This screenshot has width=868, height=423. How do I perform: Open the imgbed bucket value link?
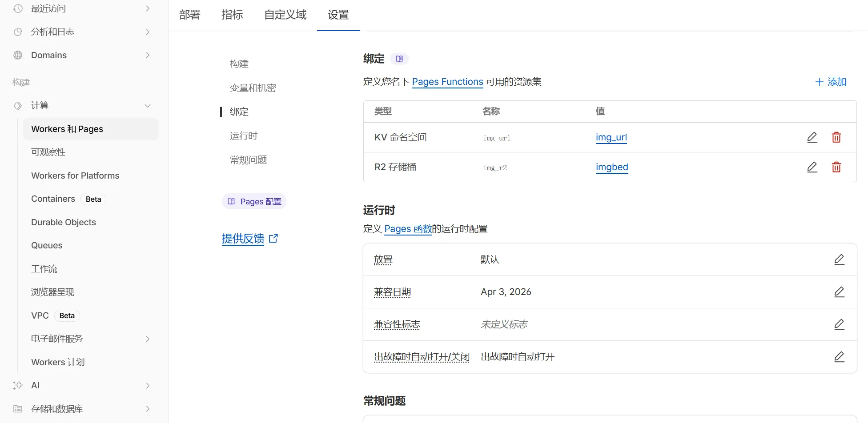[612, 167]
